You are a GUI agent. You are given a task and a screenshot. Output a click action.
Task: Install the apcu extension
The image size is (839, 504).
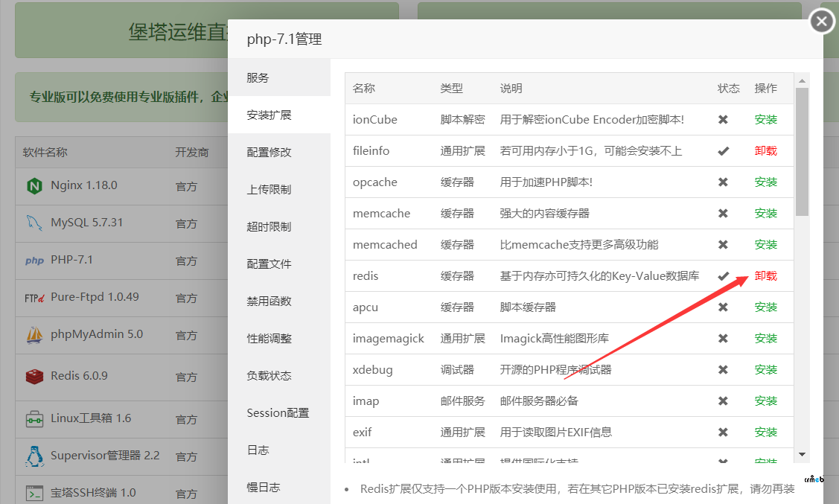[x=766, y=307]
